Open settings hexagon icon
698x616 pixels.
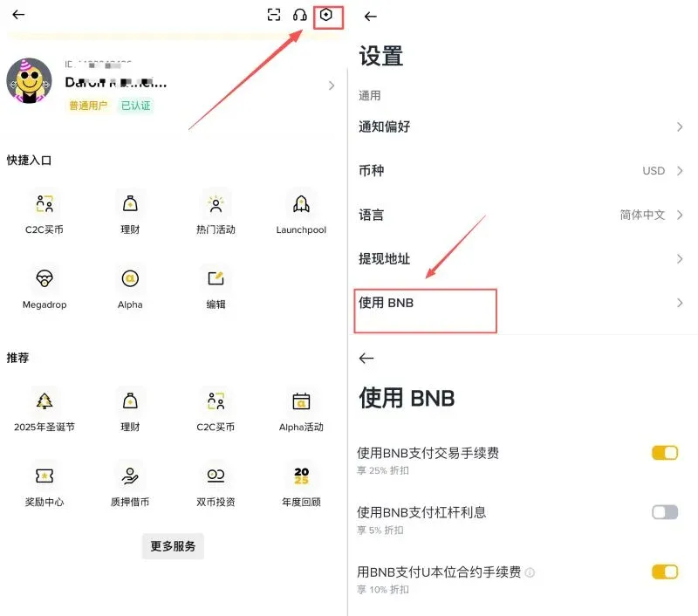325,15
